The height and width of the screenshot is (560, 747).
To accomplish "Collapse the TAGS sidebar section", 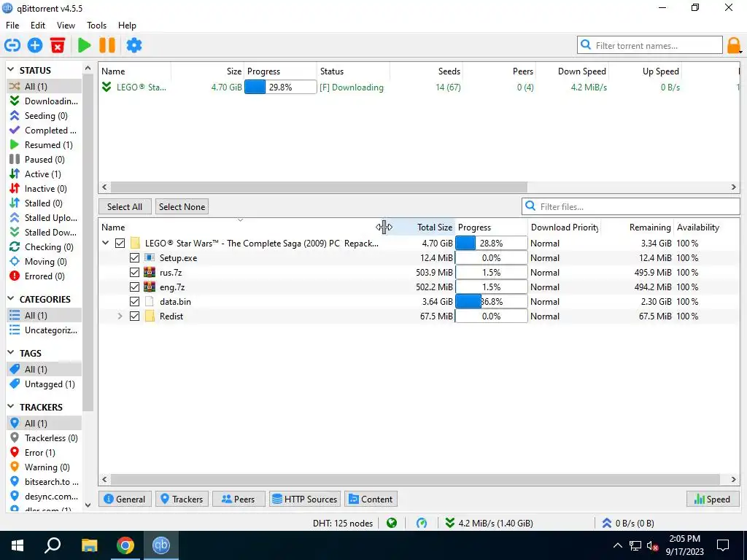I will pos(11,353).
